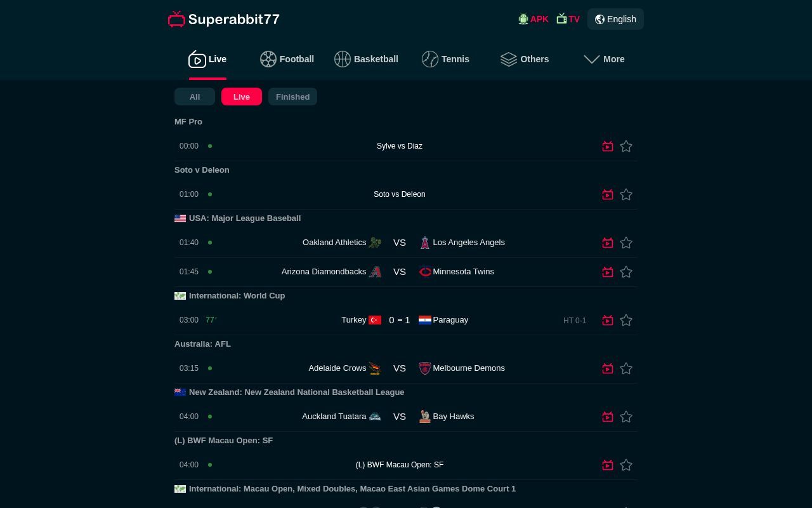Go to the Tennis section

click(x=445, y=59)
